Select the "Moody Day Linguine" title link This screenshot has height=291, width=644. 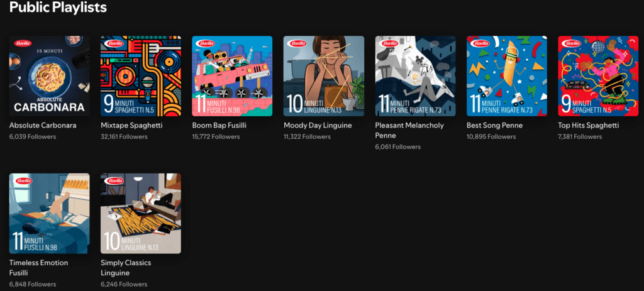point(318,125)
